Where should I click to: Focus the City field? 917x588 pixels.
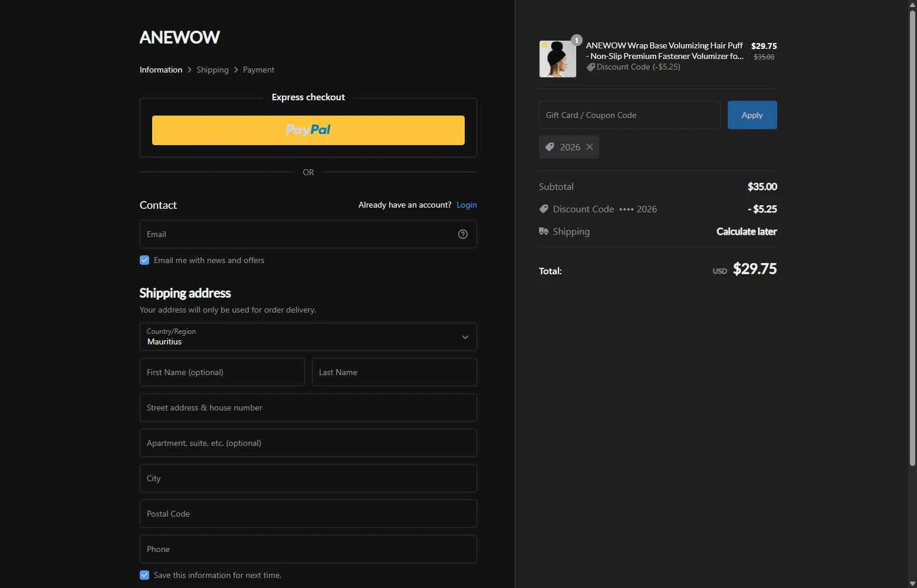pyautogui.click(x=308, y=478)
